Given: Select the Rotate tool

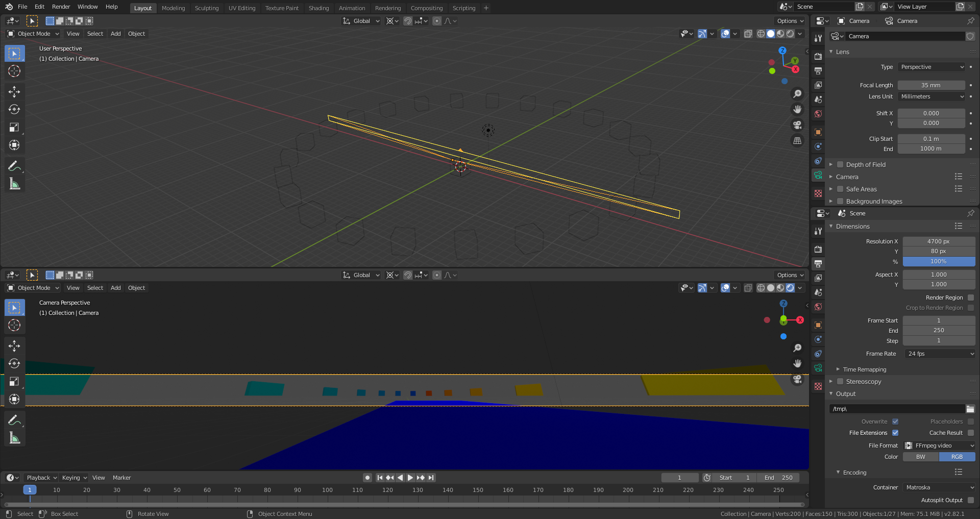Looking at the screenshot, I should (x=14, y=109).
